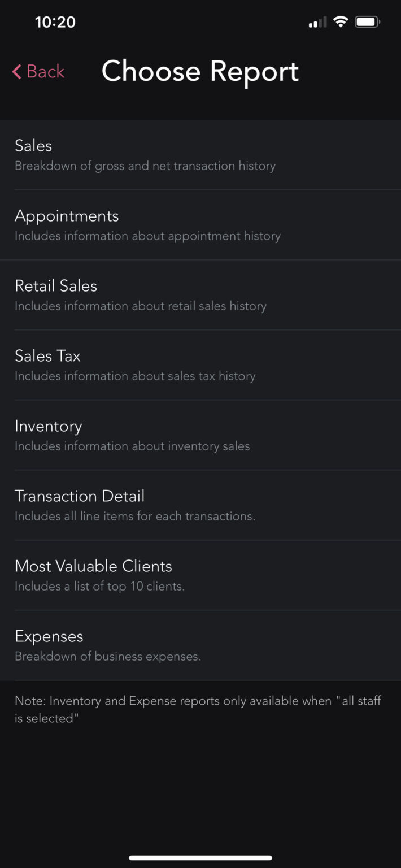401x868 pixels.
Task: Tap the cellular signal bars icon
Action: [x=317, y=23]
